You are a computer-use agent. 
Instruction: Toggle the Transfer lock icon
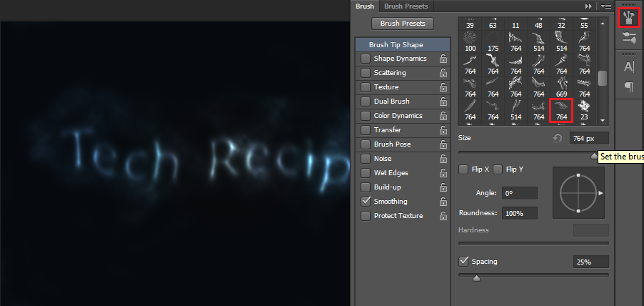(x=443, y=130)
